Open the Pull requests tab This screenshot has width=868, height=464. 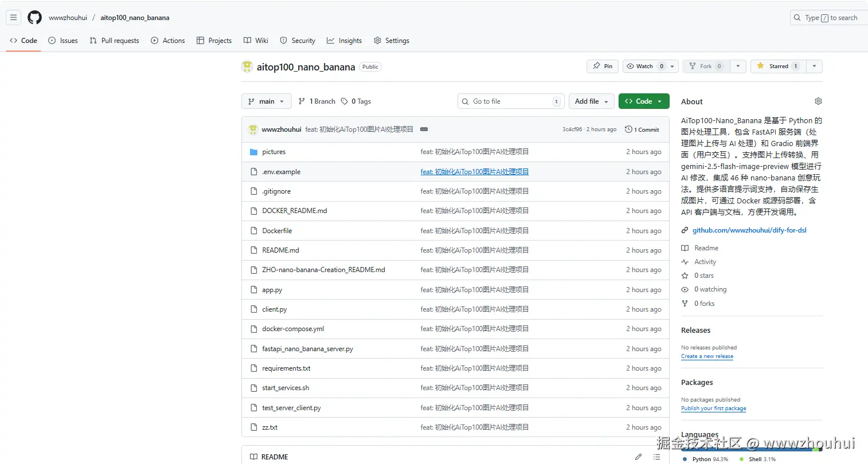point(115,41)
